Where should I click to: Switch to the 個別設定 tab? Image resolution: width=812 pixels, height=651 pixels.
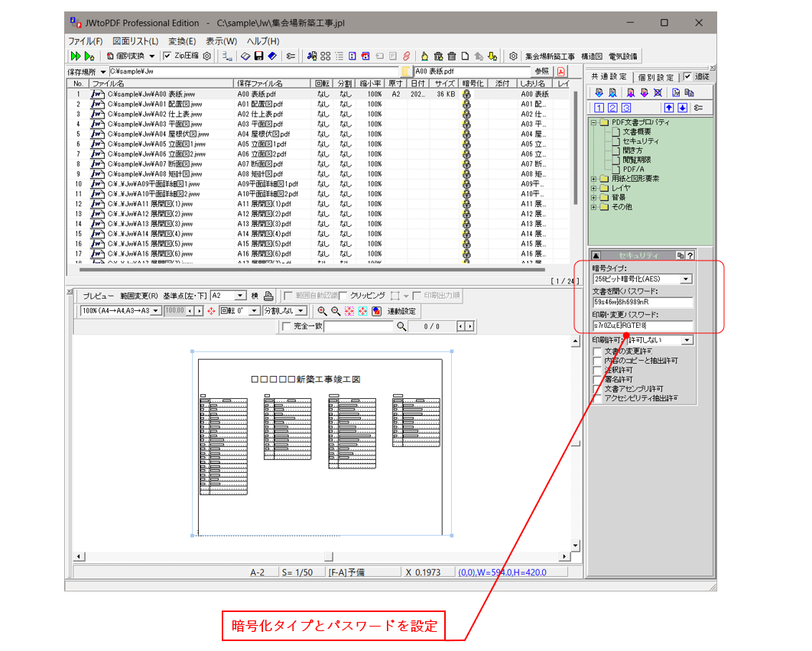pos(655,76)
